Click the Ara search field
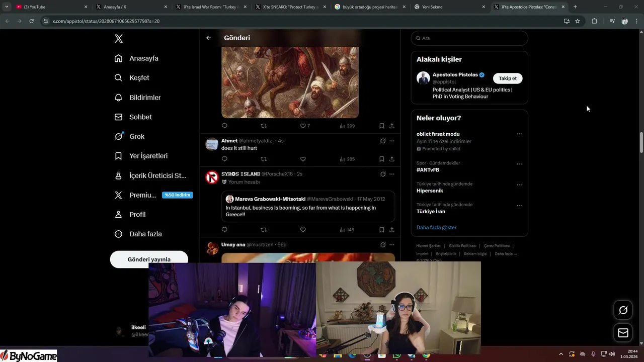The height and width of the screenshot is (362, 644). (x=469, y=38)
